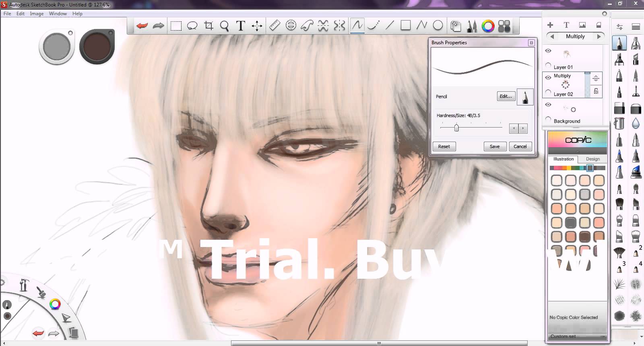The width and height of the screenshot is (644, 346).
Task: Toggle Layer 01 radio marker
Action: pos(548,65)
